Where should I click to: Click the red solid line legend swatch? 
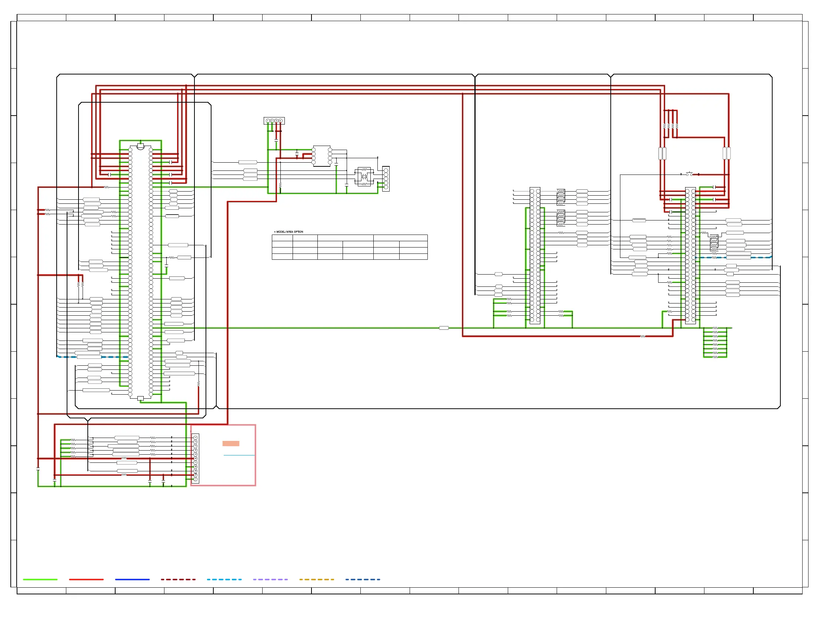coord(86,579)
